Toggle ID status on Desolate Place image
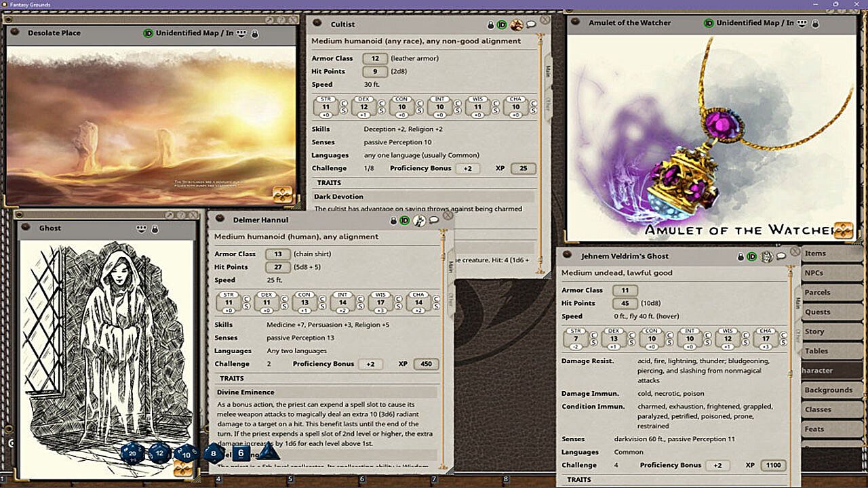 (x=148, y=33)
